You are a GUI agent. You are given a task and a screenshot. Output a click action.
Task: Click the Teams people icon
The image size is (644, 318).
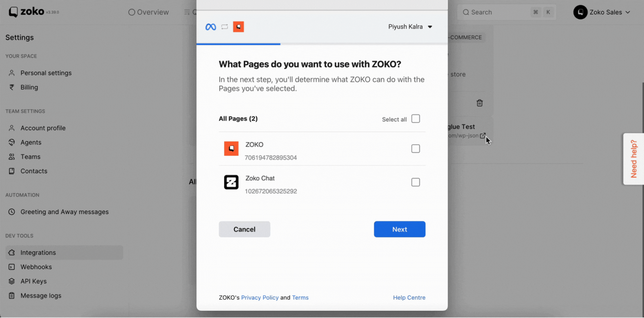coord(12,157)
